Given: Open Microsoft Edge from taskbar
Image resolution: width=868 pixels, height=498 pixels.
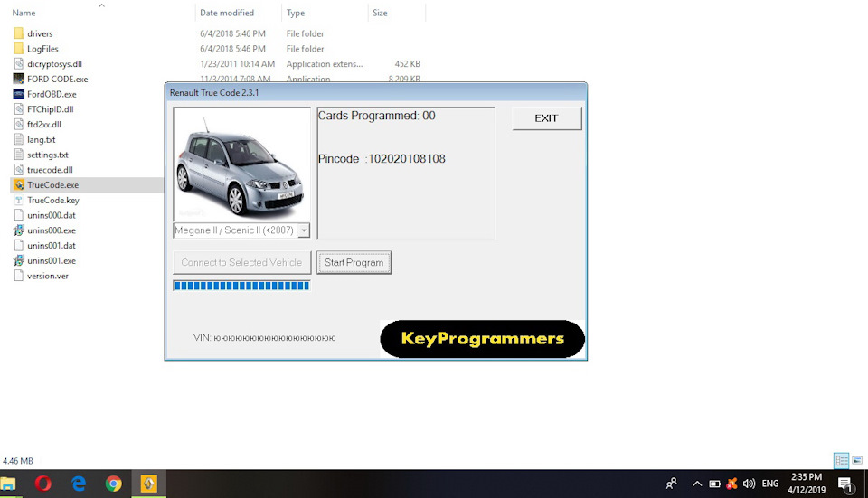Looking at the screenshot, I should tap(79, 484).
